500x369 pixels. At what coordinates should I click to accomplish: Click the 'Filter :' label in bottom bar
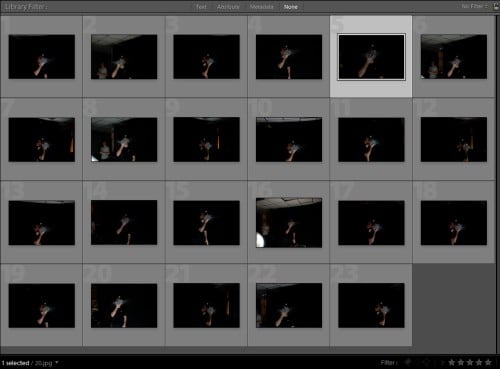click(389, 362)
